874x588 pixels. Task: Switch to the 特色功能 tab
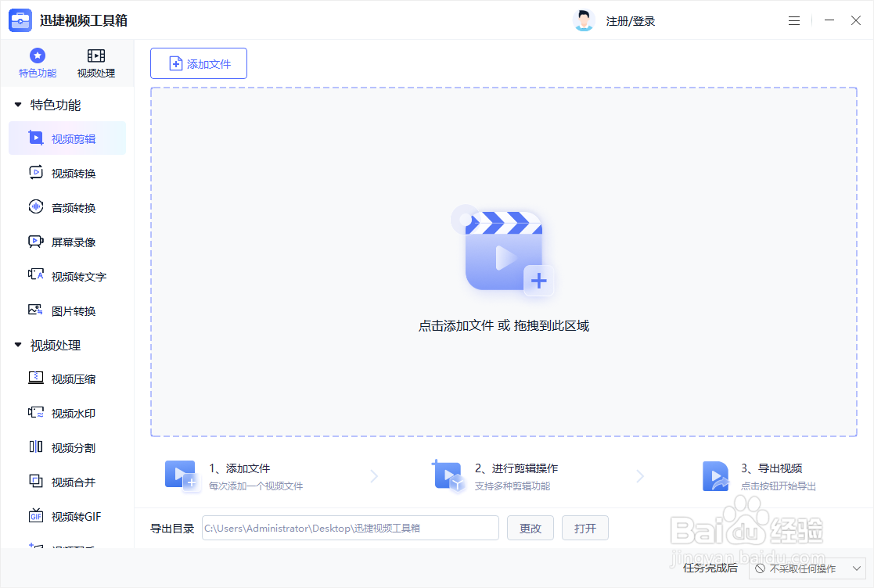coord(38,63)
